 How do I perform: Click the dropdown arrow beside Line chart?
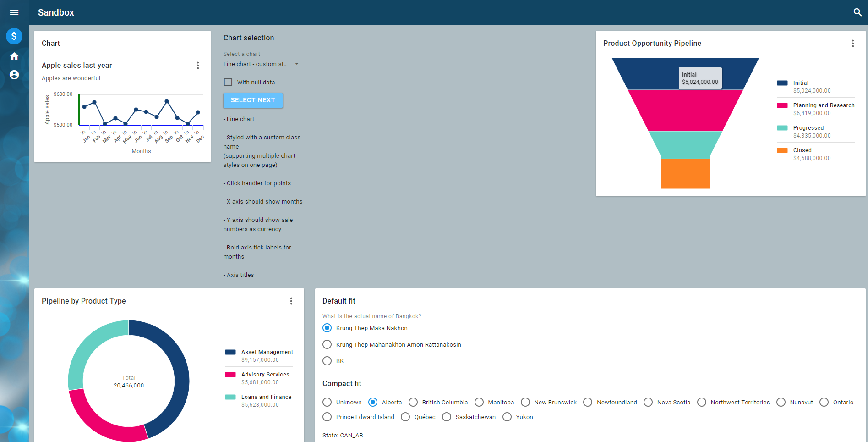pos(297,64)
